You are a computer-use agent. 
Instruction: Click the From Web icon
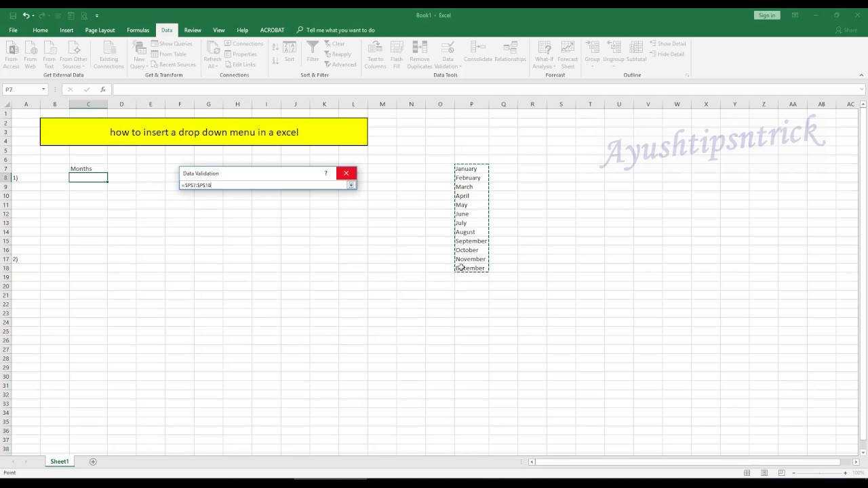point(31,55)
